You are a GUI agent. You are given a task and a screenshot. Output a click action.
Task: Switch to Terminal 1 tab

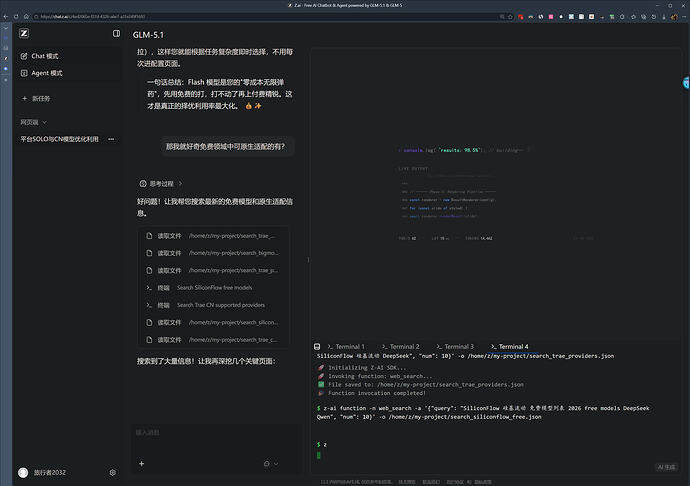(x=346, y=347)
